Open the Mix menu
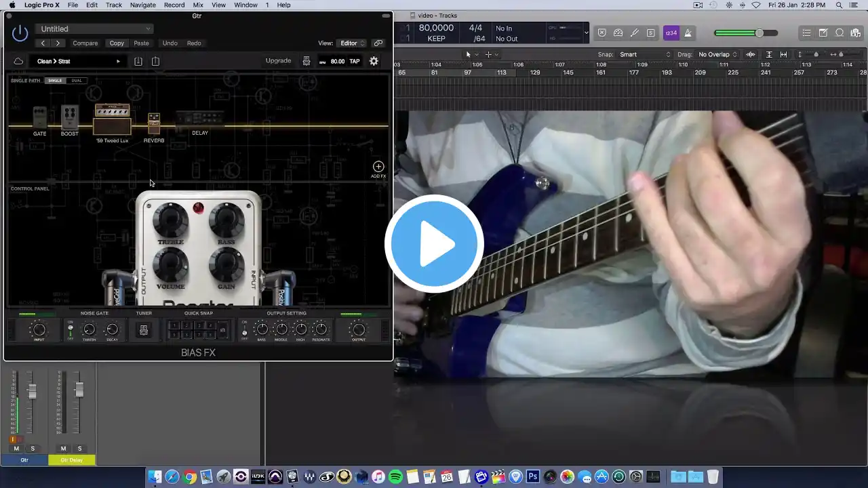 click(198, 5)
